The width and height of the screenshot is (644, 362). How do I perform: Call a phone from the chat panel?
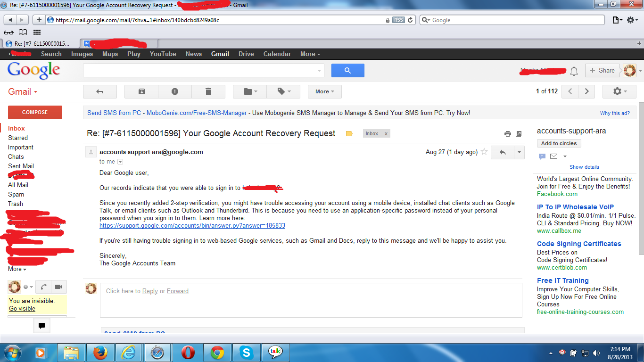point(43,287)
